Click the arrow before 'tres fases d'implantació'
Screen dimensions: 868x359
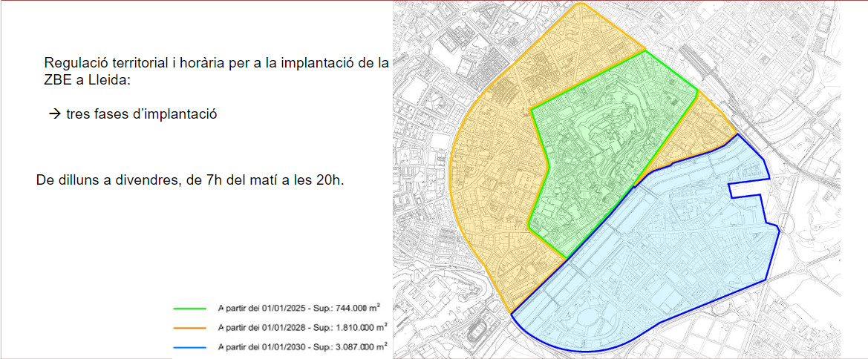[x=53, y=115]
